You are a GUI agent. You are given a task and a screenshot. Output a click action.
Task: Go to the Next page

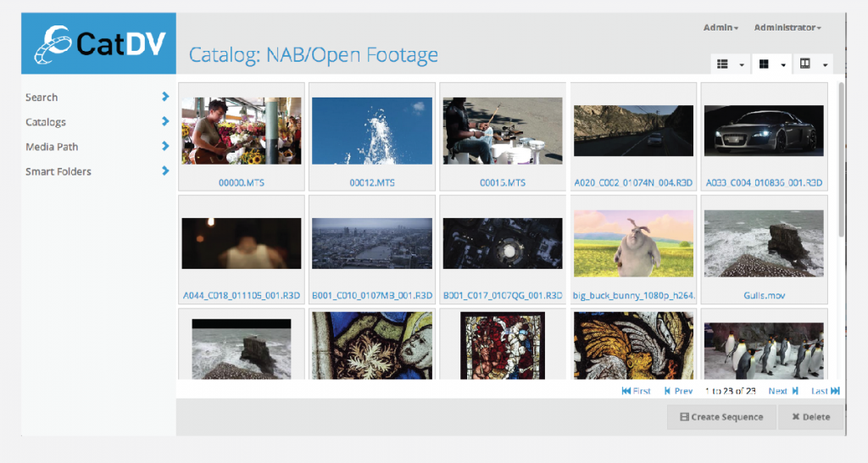pyautogui.click(x=782, y=391)
